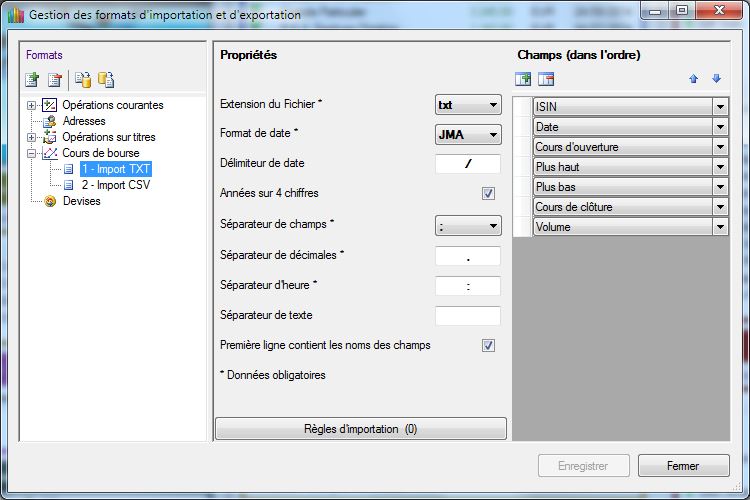Image resolution: width=750 pixels, height=500 pixels.
Task: Click the delete format icon in Formats toolbar
Action: pos(55,80)
